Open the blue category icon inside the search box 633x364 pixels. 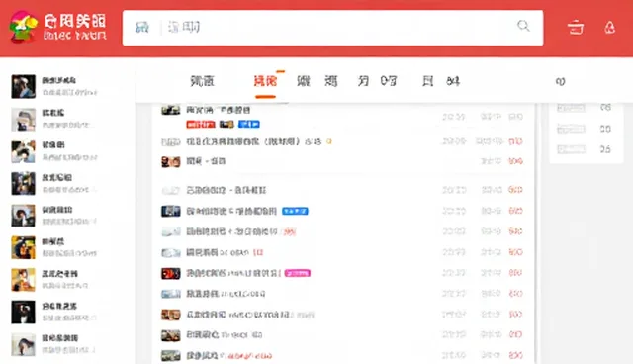click(141, 28)
